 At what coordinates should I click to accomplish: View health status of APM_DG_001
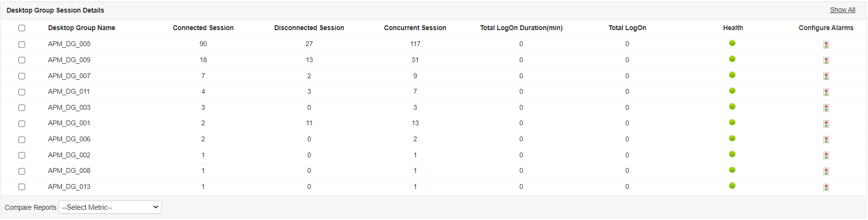[732, 122]
